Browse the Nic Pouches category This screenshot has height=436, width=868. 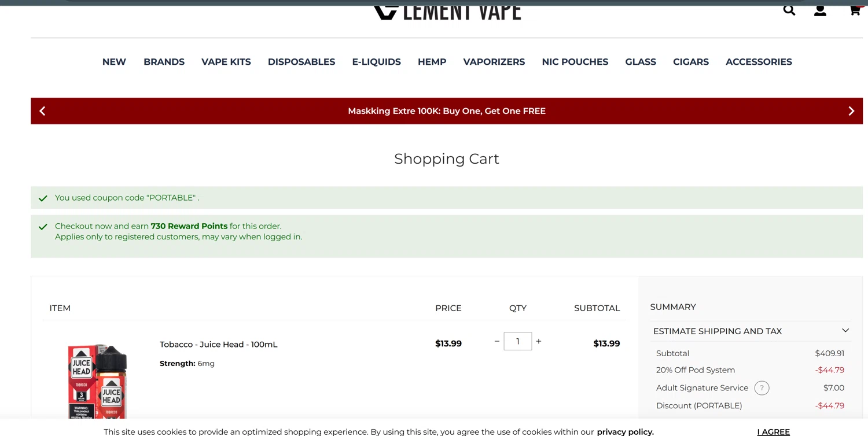(575, 62)
